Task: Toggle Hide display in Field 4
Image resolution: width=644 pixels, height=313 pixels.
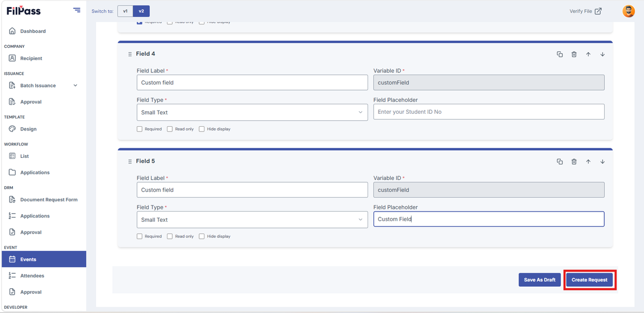Action: [x=202, y=129]
